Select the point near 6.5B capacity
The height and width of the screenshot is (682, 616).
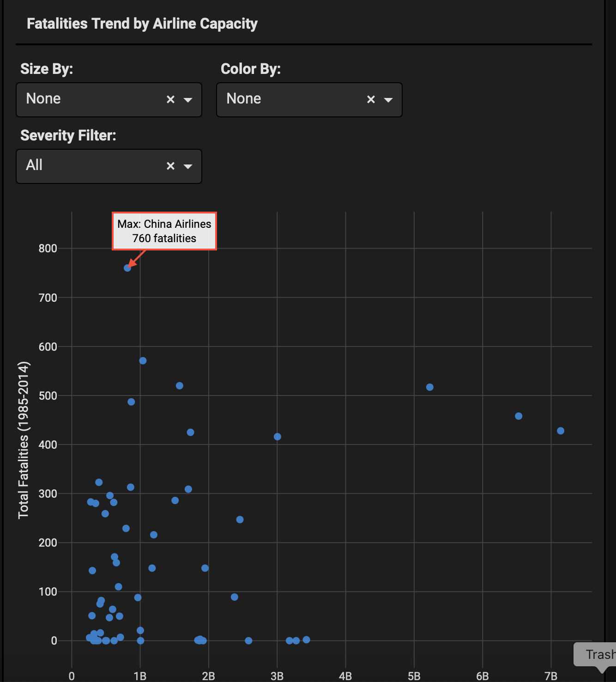point(519,416)
